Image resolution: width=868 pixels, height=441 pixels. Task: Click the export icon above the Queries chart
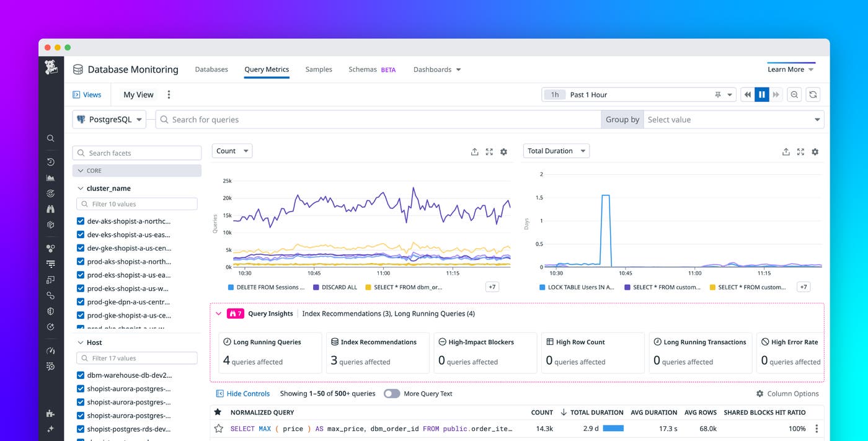(474, 151)
